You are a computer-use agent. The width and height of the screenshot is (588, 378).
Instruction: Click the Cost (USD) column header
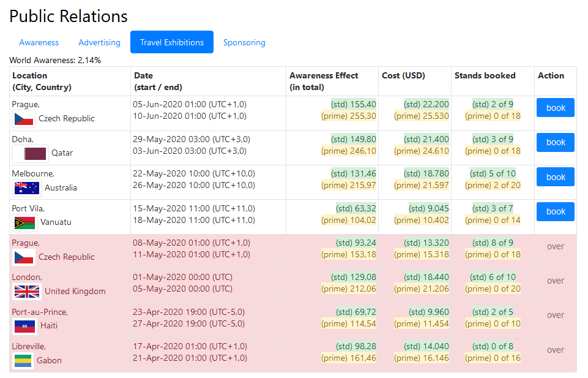(x=415, y=81)
